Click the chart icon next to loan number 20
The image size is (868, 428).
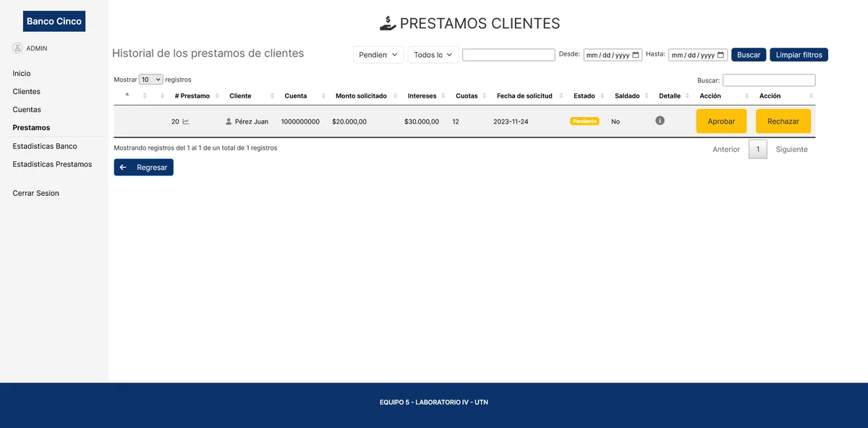185,121
